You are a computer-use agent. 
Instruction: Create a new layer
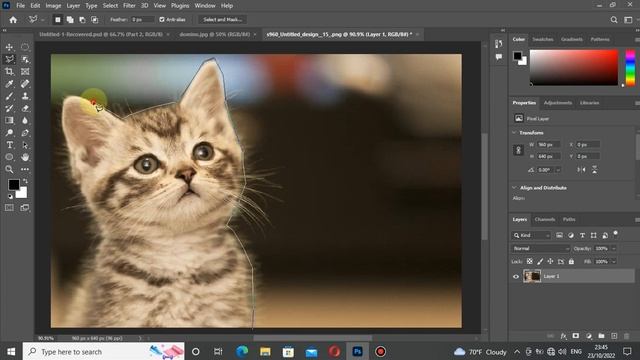(x=614, y=336)
